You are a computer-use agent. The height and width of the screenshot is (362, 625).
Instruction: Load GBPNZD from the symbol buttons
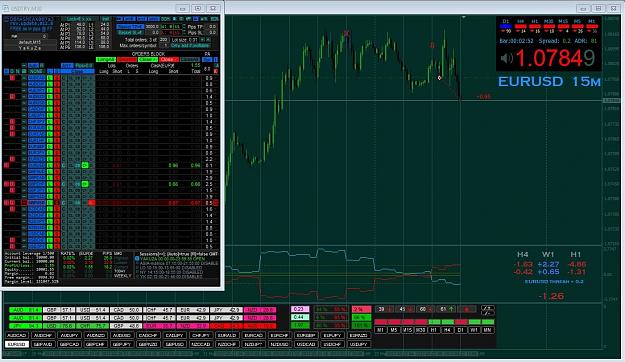[148, 344]
